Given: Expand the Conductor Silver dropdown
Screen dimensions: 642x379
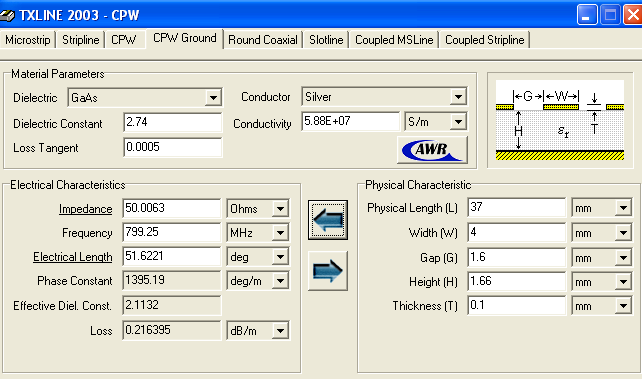Looking at the screenshot, I should click(x=458, y=97).
